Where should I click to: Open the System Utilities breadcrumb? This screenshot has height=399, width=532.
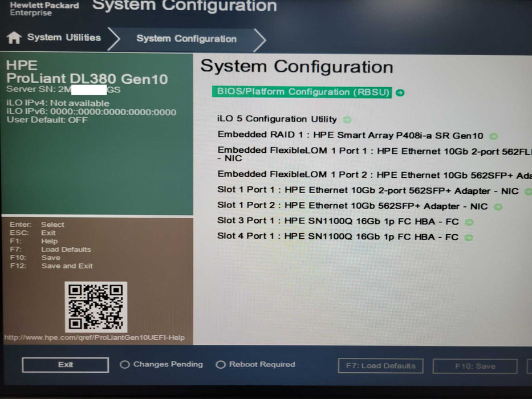tap(64, 37)
